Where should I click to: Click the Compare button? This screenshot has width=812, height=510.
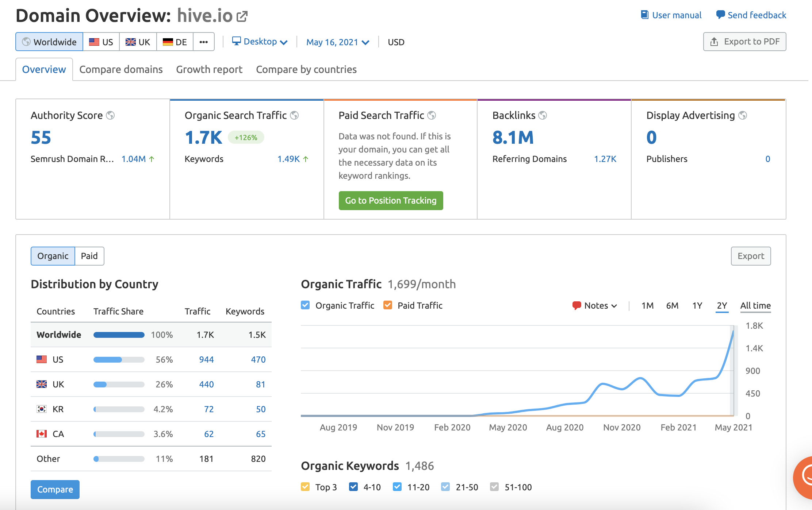point(55,490)
